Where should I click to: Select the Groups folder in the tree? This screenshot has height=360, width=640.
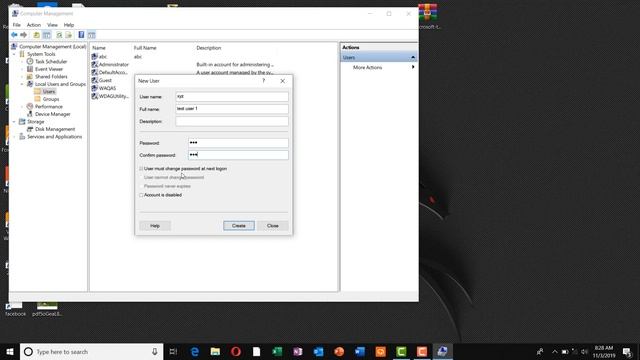(51, 99)
